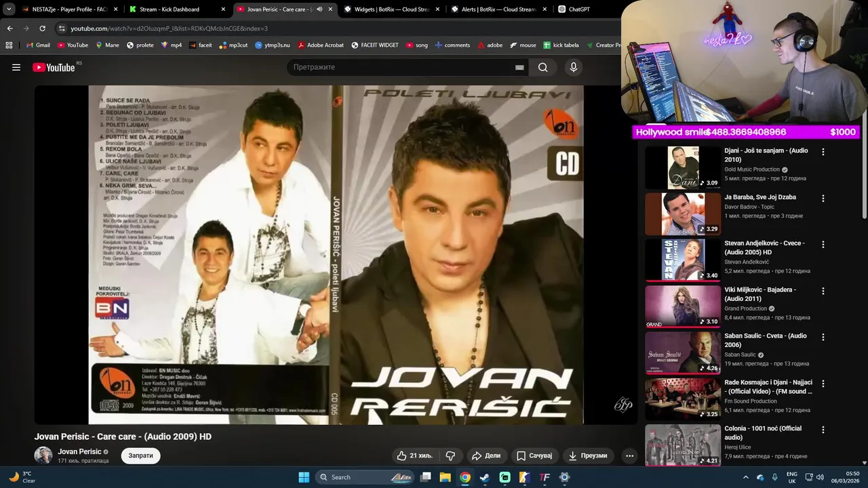Start voice search with microphone icon
This screenshot has width=868, height=488.
coord(574,67)
